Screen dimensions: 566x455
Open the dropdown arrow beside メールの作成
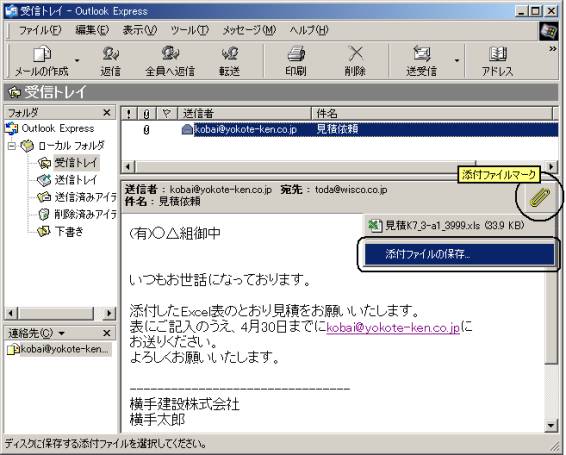77,61
